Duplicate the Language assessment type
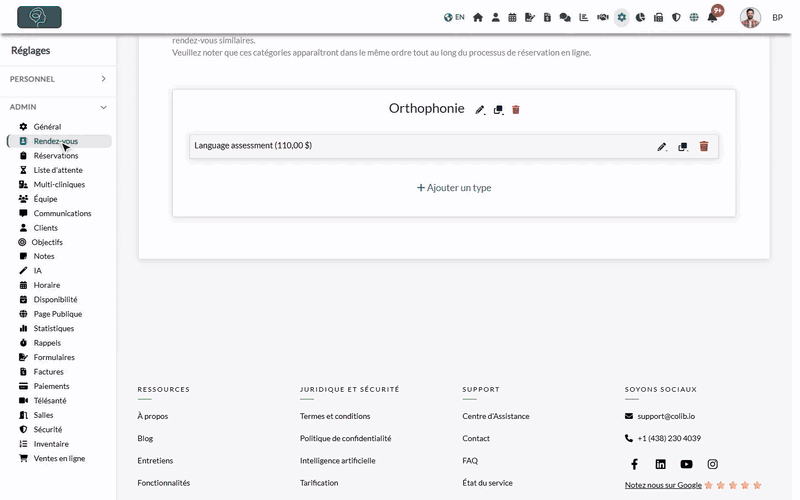 [683, 147]
